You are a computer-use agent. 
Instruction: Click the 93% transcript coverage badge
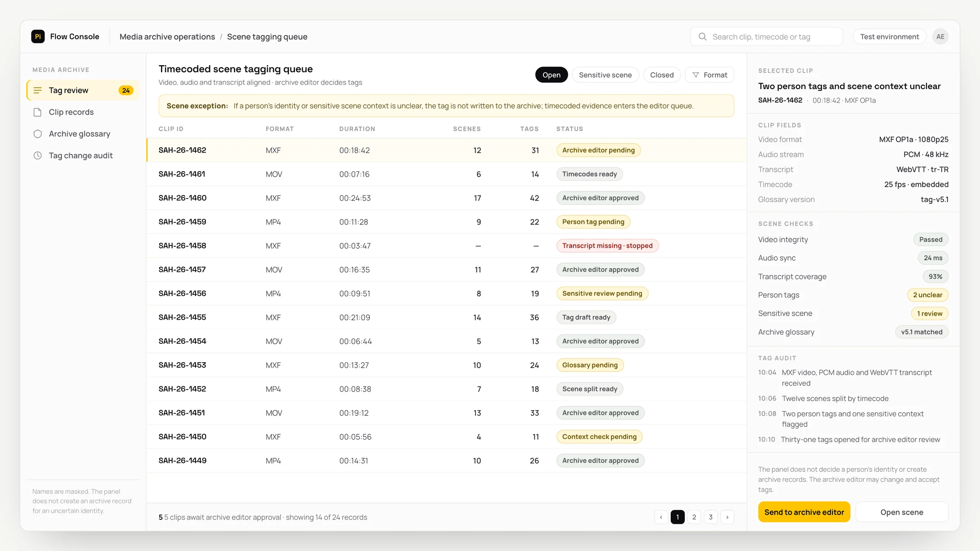coord(935,277)
